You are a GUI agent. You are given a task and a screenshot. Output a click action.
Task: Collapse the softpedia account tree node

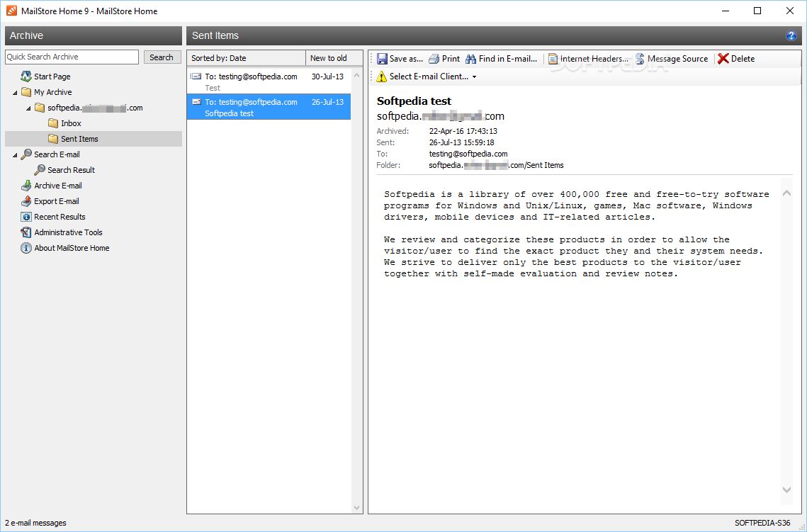(28, 108)
